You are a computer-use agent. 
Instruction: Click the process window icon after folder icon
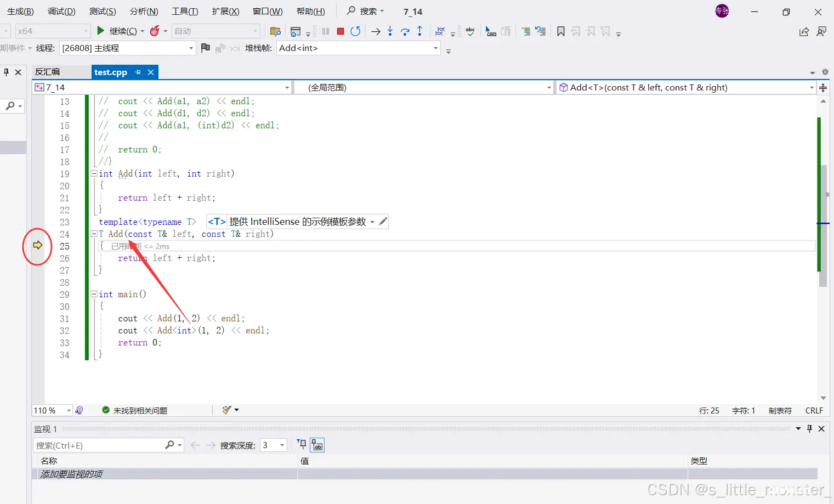coord(296,31)
